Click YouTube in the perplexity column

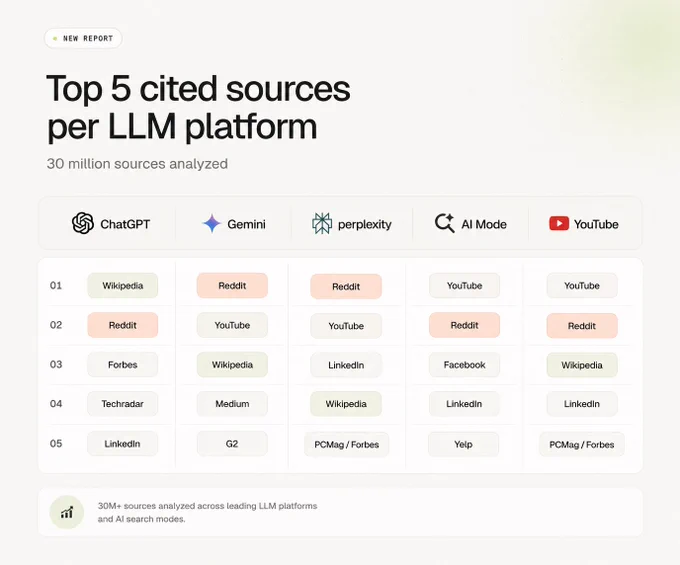[346, 326]
